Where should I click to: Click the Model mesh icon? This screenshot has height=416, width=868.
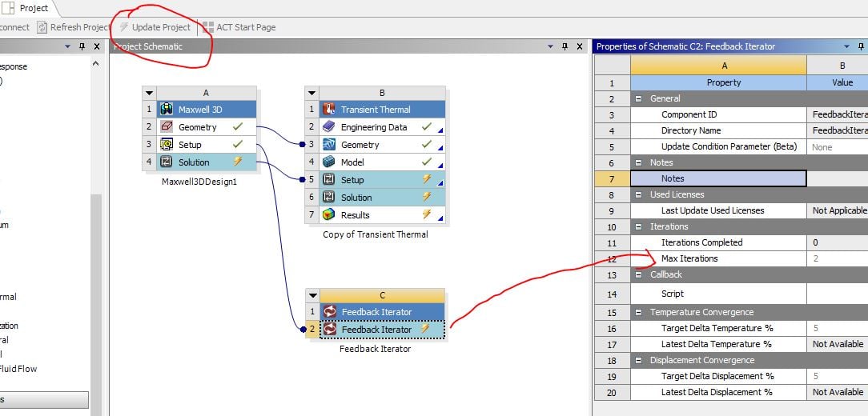329,162
